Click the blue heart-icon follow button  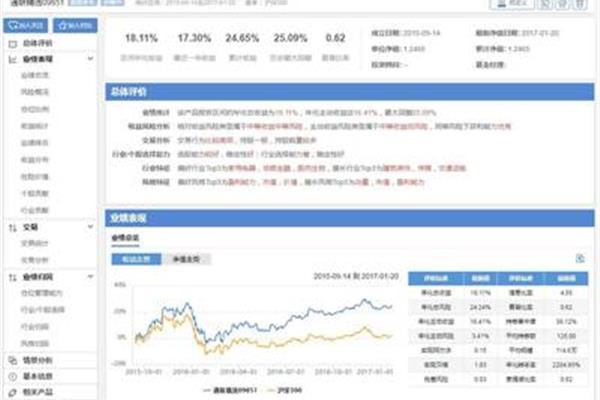[x=26, y=26]
